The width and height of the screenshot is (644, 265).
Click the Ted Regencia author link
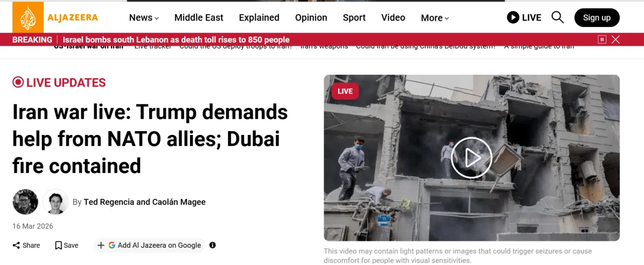[108, 202]
